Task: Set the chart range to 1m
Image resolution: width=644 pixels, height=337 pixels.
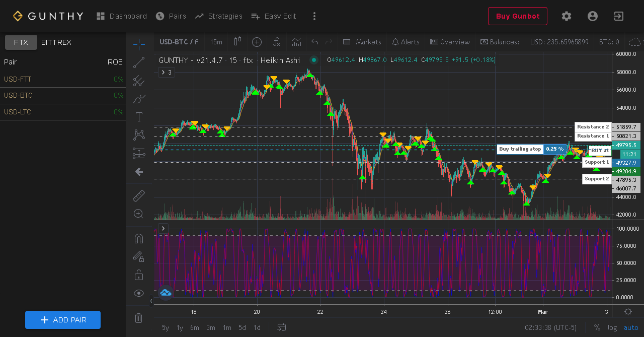Action: (x=227, y=327)
